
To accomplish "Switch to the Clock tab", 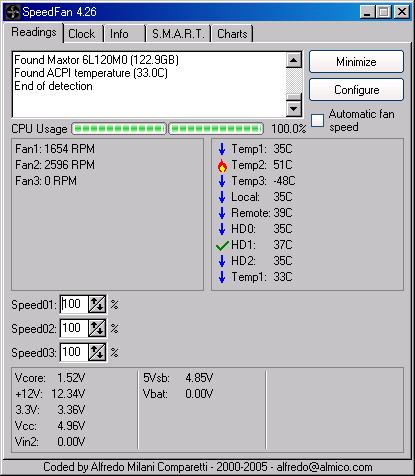I will pyautogui.click(x=82, y=34).
